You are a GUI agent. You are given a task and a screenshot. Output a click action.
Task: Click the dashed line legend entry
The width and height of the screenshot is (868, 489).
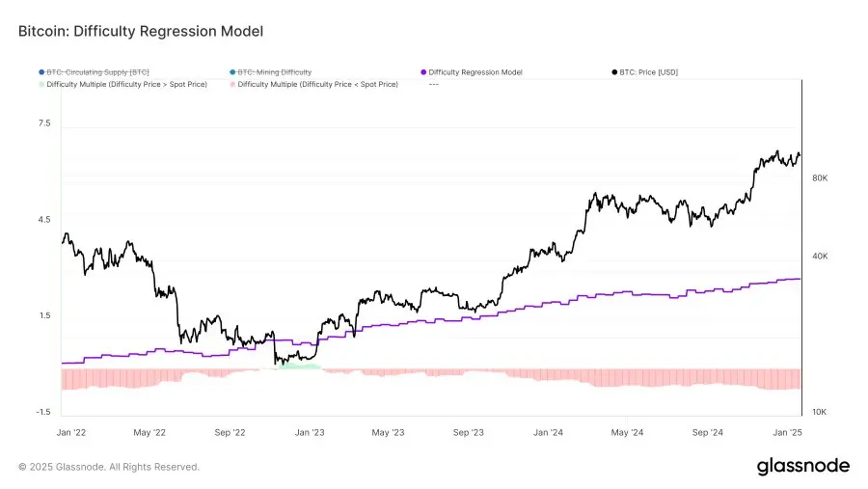tap(433, 84)
